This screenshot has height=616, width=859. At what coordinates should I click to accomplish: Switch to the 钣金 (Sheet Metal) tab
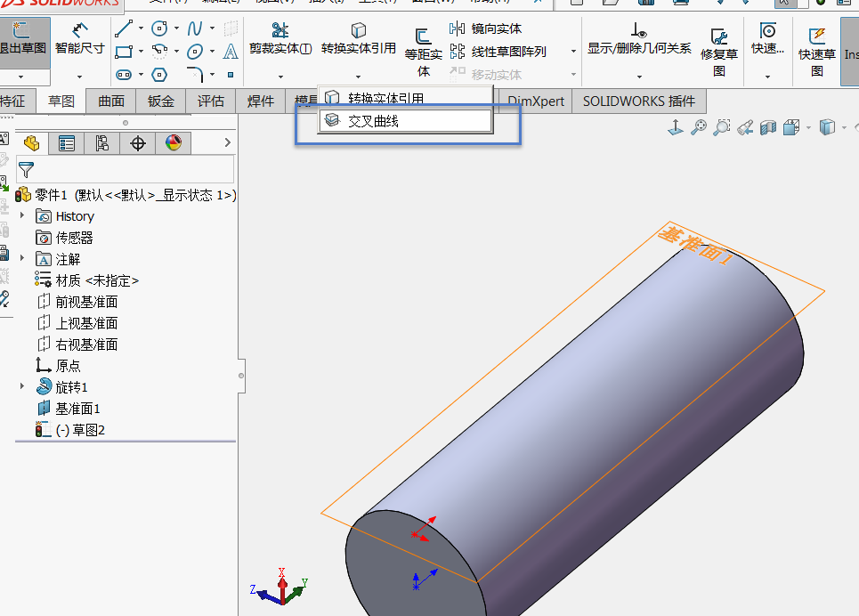tap(160, 101)
